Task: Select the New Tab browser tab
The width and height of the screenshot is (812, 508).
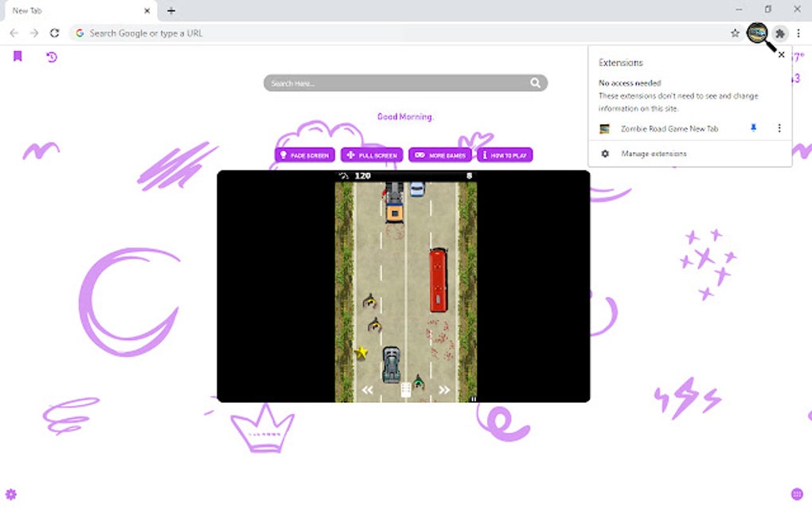Action: coord(80,11)
